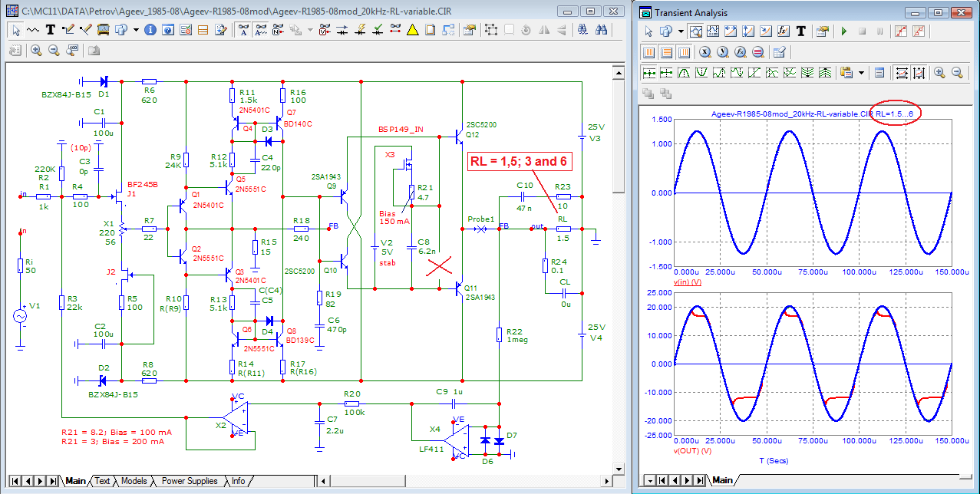Click the Help question mark icon
This screenshot has width=980, height=494.
pyautogui.click(x=167, y=30)
